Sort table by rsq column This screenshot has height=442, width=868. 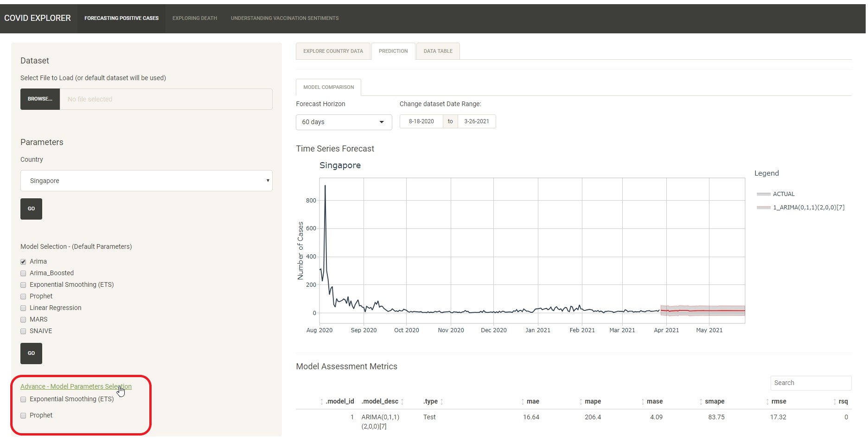coord(842,401)
